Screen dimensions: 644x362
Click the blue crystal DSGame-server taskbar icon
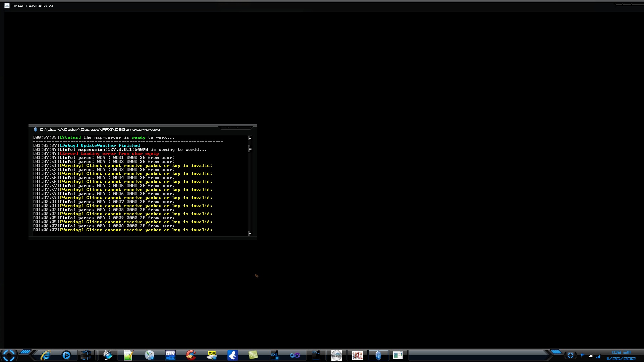coord(378,355)
